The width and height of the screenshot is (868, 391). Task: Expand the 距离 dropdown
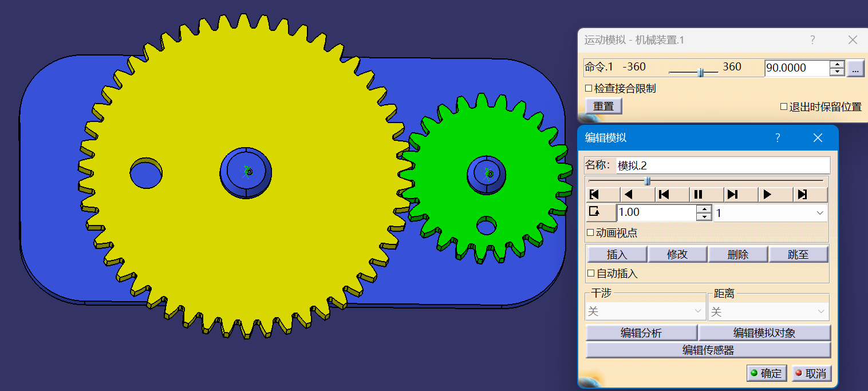pyautogui.click(x=768, y=311)
